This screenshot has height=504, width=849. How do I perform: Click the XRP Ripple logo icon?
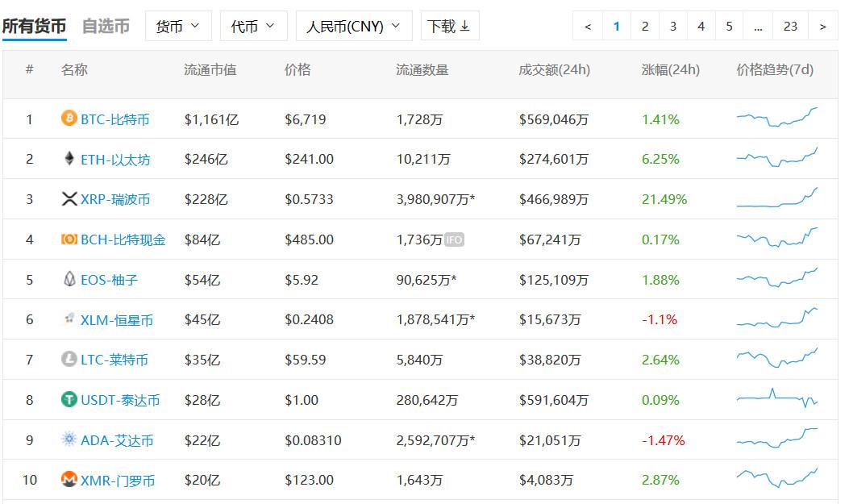click(x=69, y=198)
